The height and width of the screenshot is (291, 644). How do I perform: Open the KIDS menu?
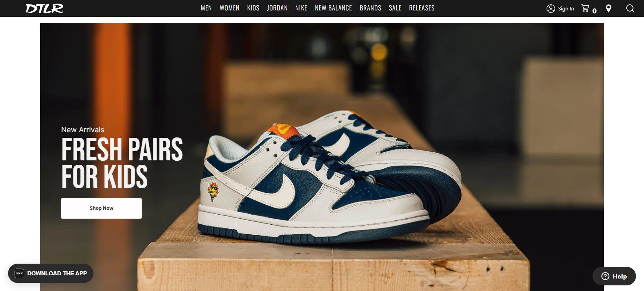[x=253, y=8]
